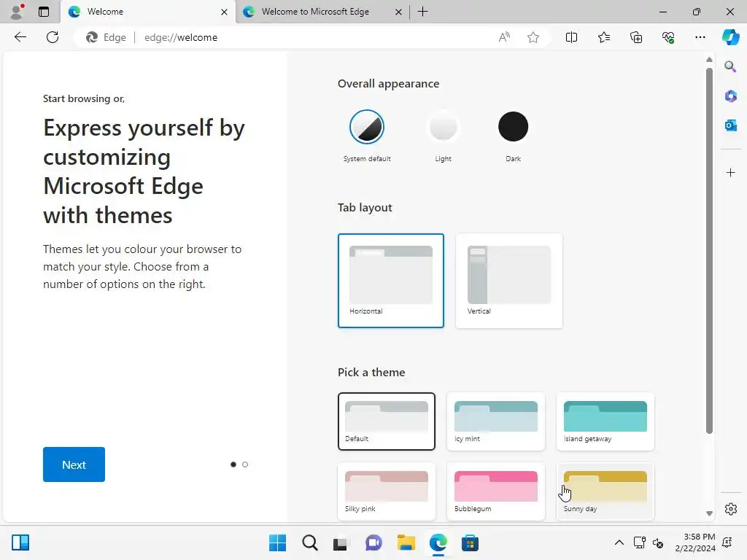Open Task View on taskbar
Image resolution: width=747 pixels, height=560 pixels.
340,542
